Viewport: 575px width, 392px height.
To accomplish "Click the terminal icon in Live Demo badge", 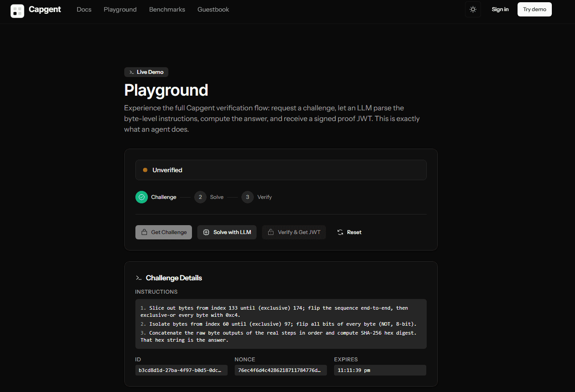I will 131,72.
